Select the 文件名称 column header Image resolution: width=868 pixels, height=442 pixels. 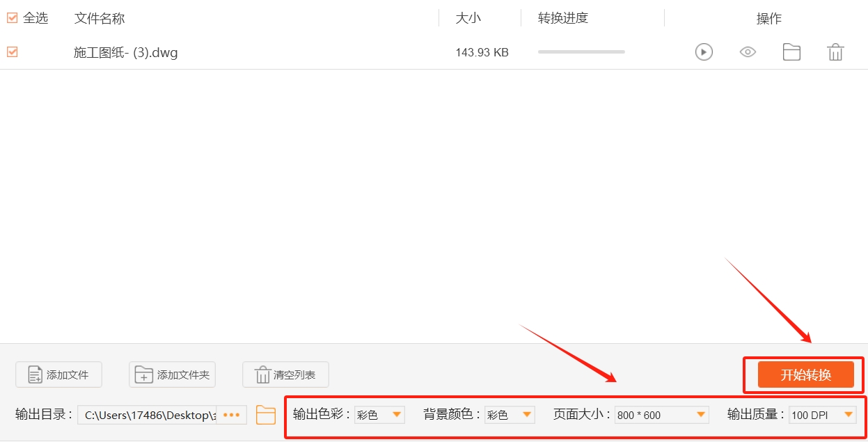click(x=99, y=17)
